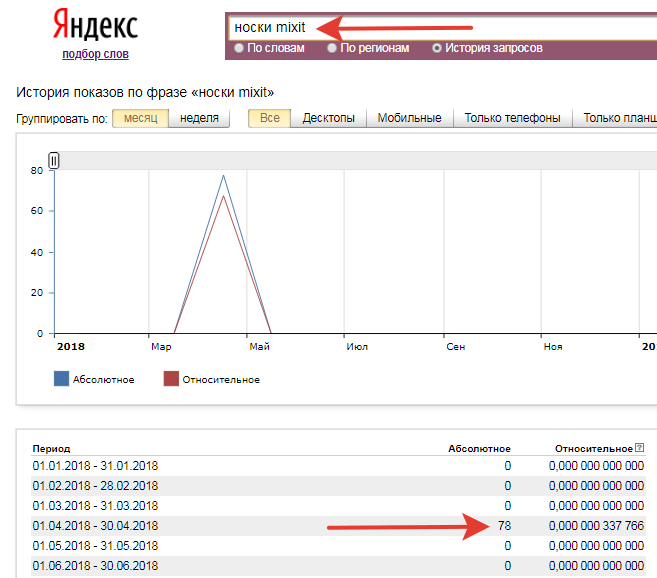Click the Относительное column header

click(594, 449)
